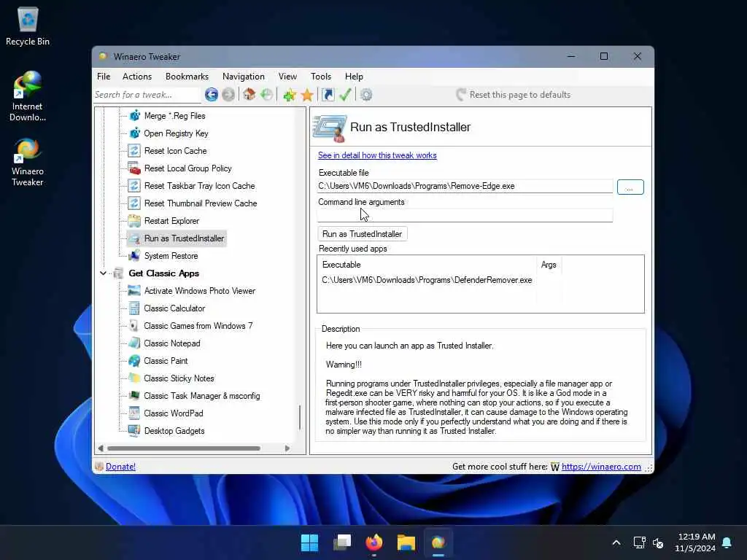747x560 pixels.
Task: Open the Actions menu
Action: click(x=137, y=76)
